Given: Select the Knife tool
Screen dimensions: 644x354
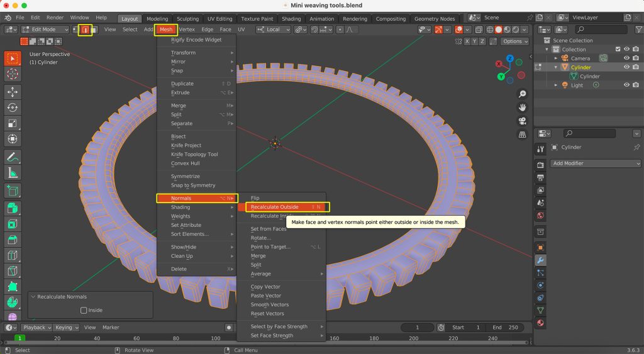Looking at the screenshot, I should (x=13, y=271).
